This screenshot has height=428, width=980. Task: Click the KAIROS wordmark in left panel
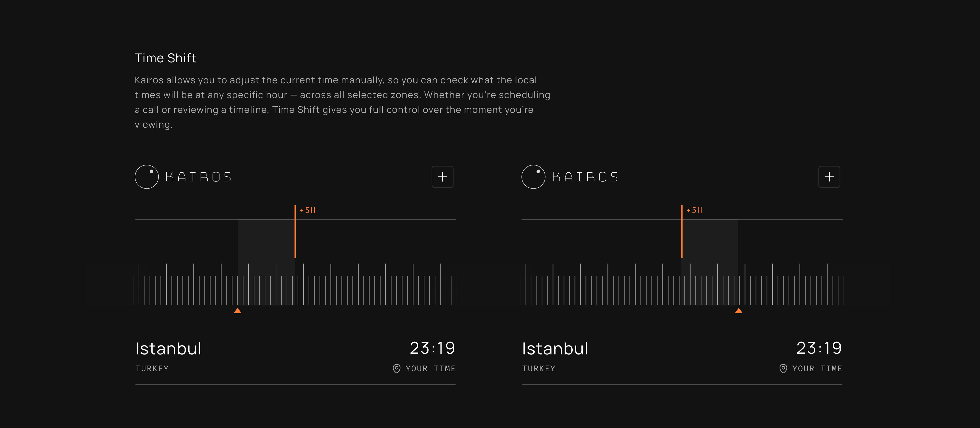[199, 177]
